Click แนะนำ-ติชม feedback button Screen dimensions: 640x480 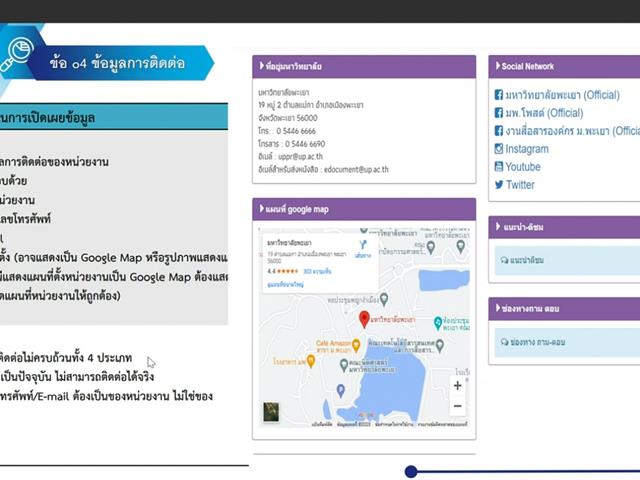click(x=567, y=260)
